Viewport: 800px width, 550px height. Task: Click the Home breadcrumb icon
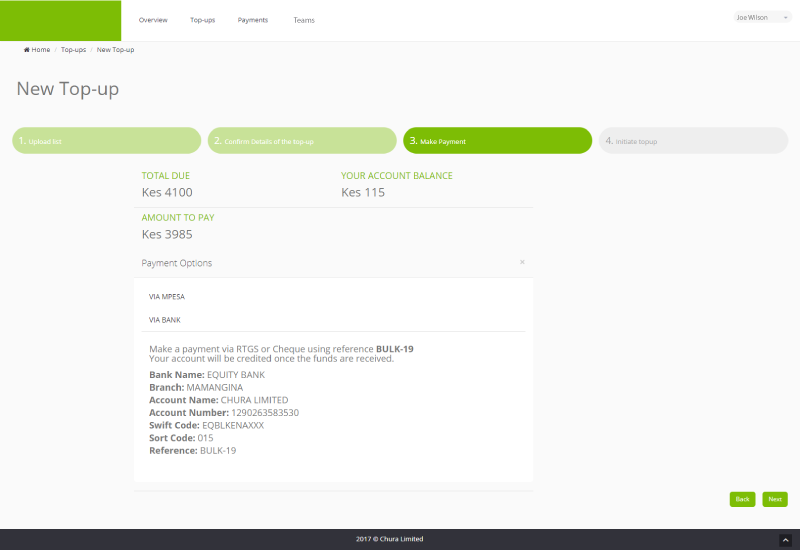(27, 50)
